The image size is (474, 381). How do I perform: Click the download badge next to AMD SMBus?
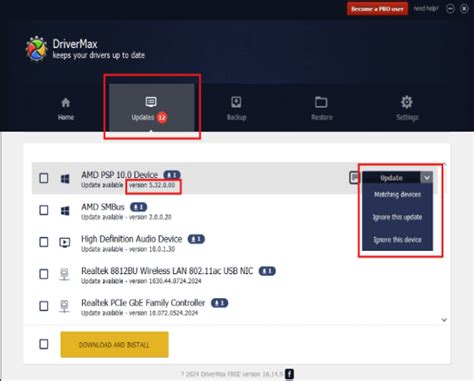[x=138, y=207]
